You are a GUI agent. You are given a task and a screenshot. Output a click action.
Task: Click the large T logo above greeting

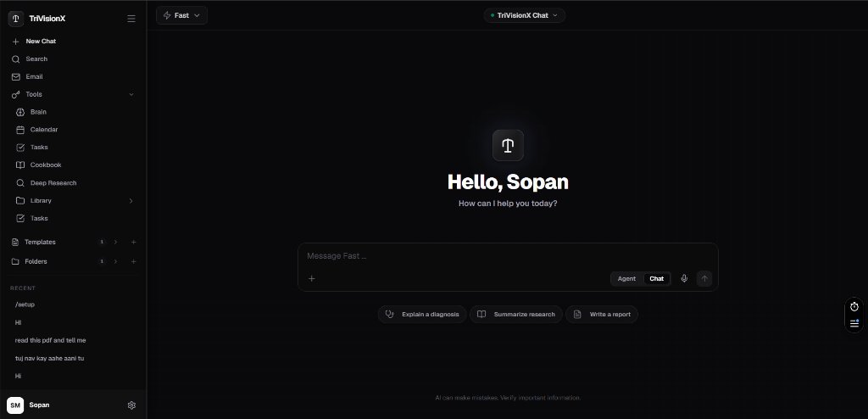[x=509, y=145]
